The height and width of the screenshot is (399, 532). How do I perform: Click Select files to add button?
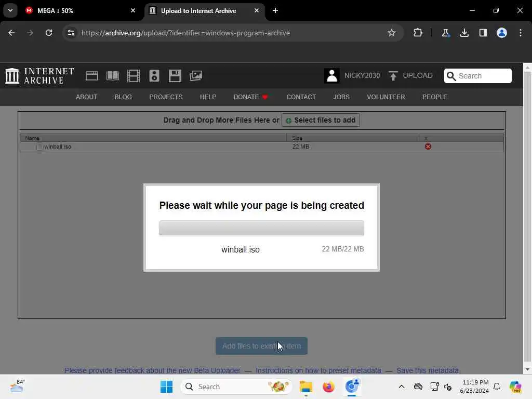(x=321, y=120)
